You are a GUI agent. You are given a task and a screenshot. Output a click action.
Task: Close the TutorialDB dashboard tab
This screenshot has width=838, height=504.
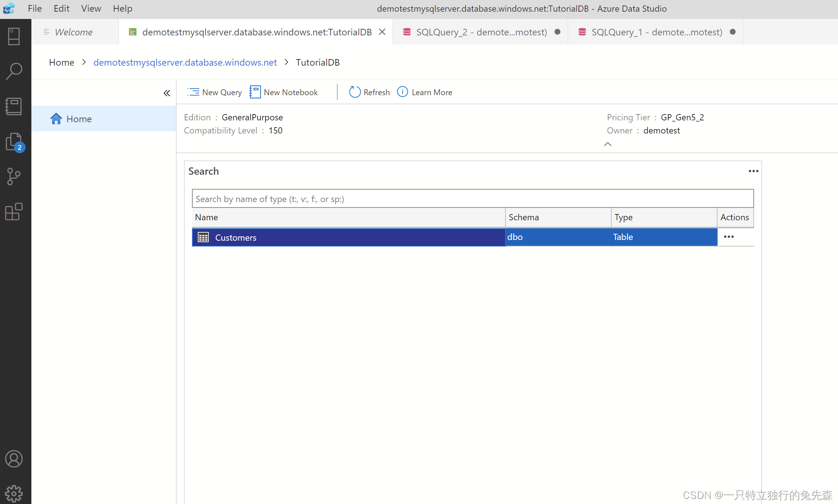click(382, 32)
